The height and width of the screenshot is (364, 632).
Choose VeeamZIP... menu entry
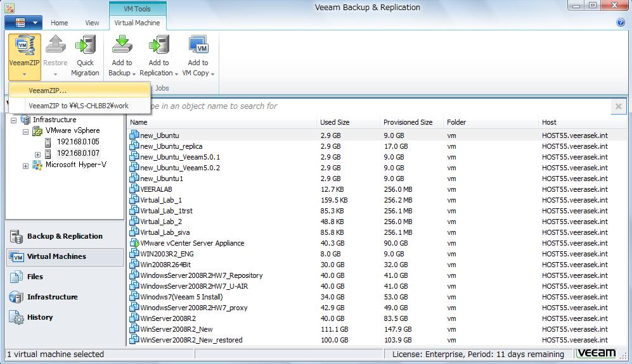[80, 91]
